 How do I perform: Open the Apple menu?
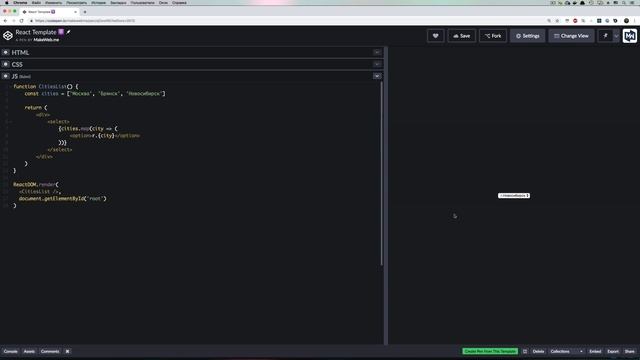pos(7,2)
